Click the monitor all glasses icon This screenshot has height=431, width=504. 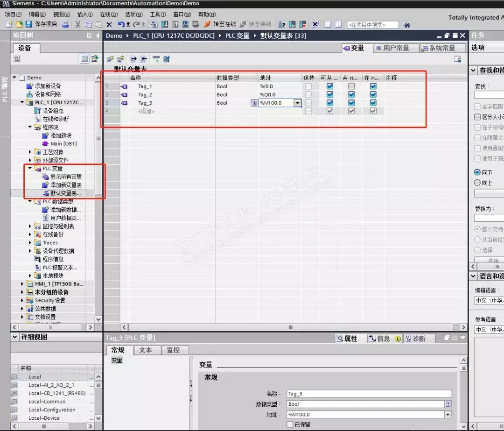point(156,59)
